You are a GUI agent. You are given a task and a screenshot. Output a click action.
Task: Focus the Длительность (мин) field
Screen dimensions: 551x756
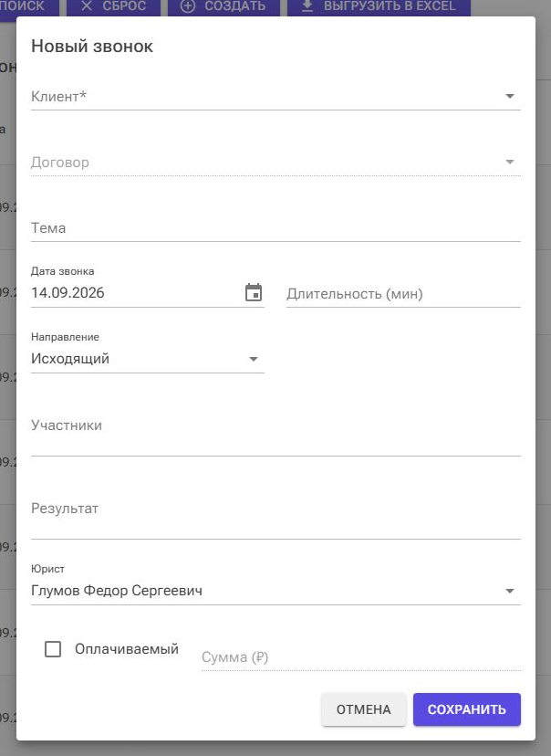[x=403, y=293]
